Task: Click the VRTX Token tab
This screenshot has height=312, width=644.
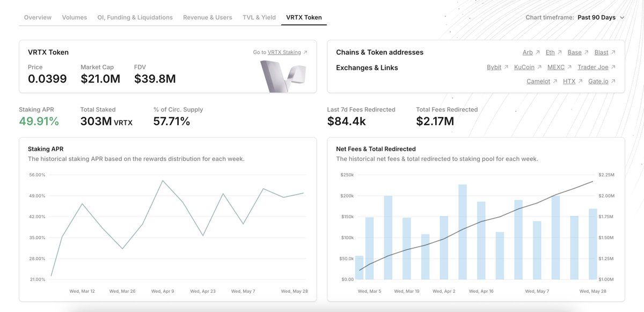Action: point(304,17)
